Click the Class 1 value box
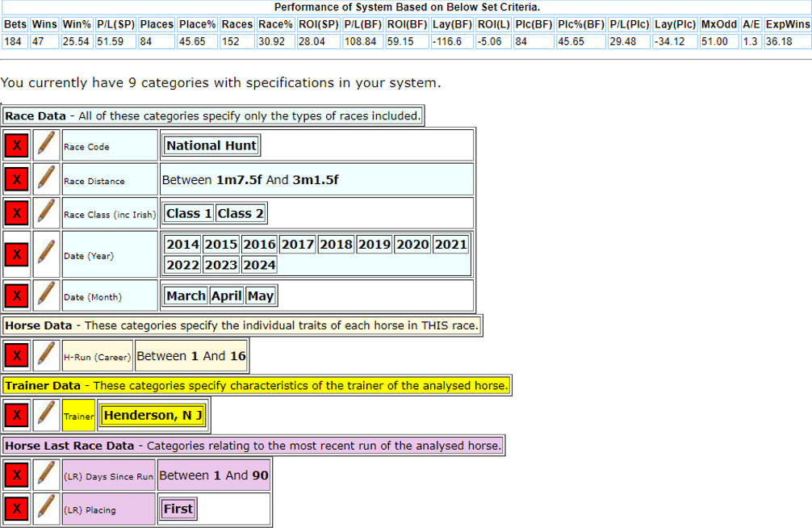Image resolution: width=812 pixels, height=528 pixels. pos(189,213)
